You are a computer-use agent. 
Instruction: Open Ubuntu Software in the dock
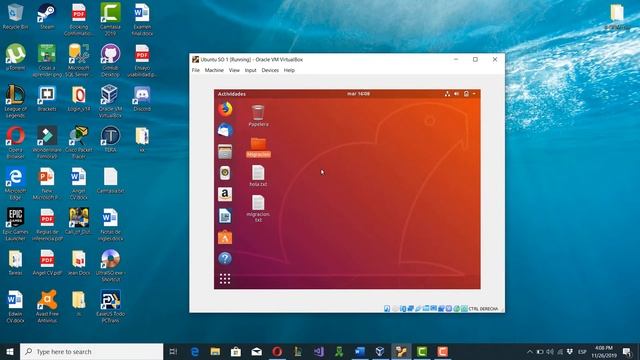point(225,237)
